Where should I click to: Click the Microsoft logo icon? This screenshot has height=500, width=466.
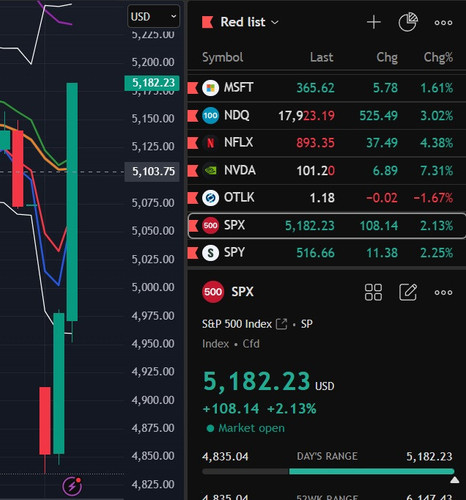pos(211,88)
